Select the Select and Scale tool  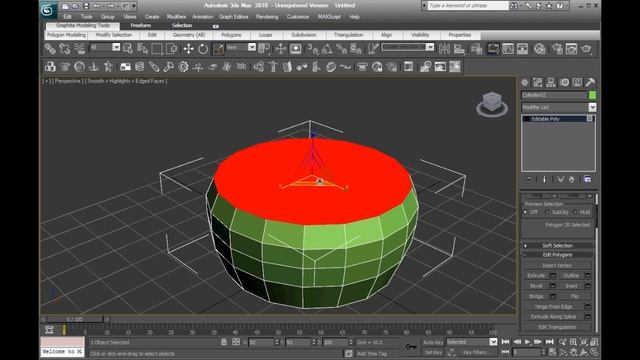tap(218, 49)
